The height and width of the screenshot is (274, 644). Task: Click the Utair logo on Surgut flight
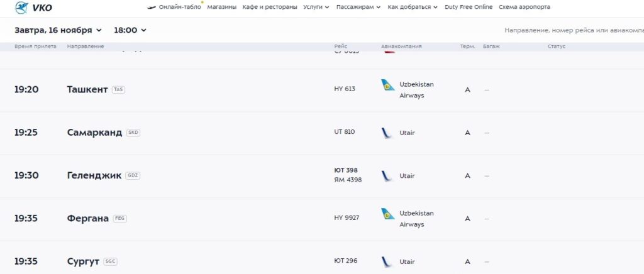[x=387, y=261]
